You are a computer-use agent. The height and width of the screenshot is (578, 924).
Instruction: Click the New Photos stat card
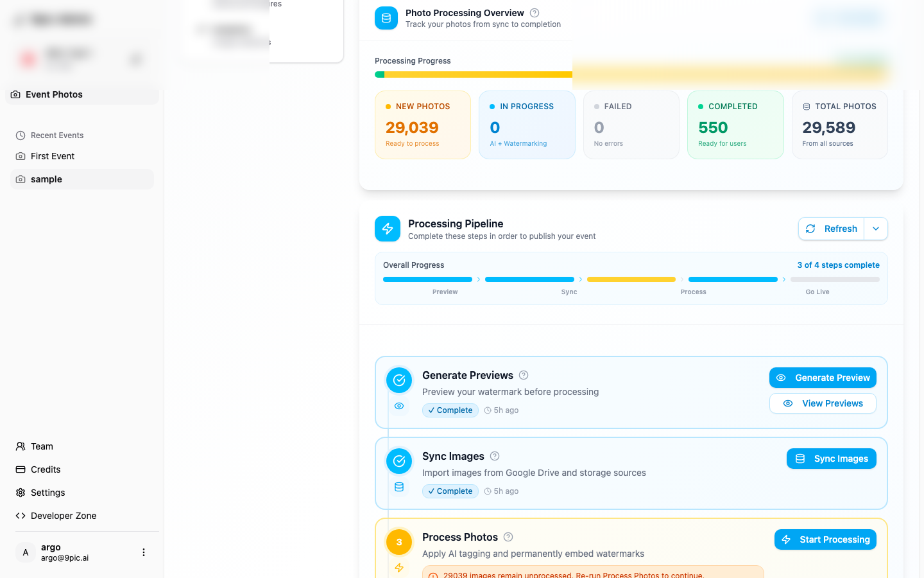(x=423, y=125)
